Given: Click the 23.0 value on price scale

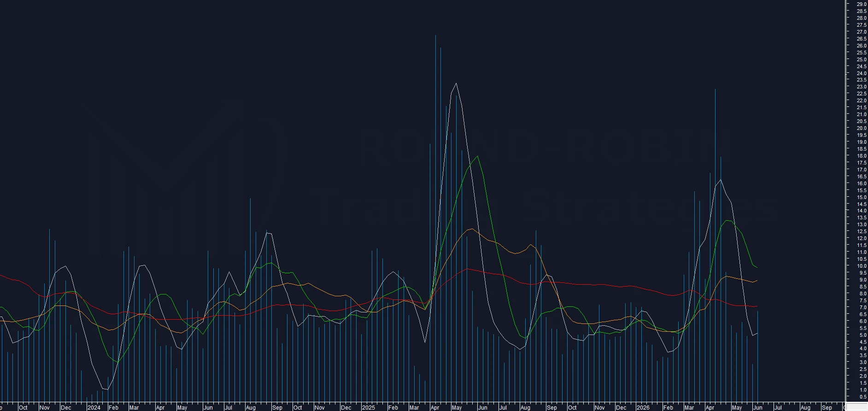Looking at the screenshot, I should pyautogui.click(x=862, y=87).
